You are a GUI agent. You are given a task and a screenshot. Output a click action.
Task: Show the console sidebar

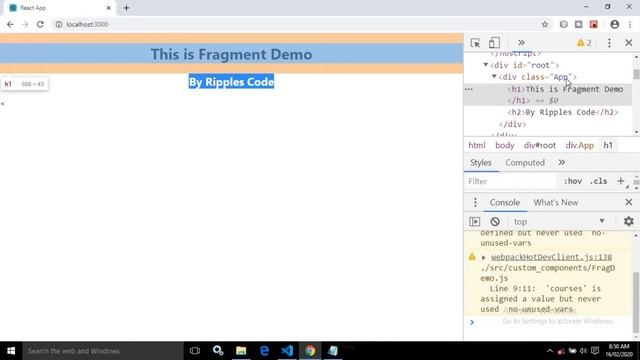coord(475,222)
